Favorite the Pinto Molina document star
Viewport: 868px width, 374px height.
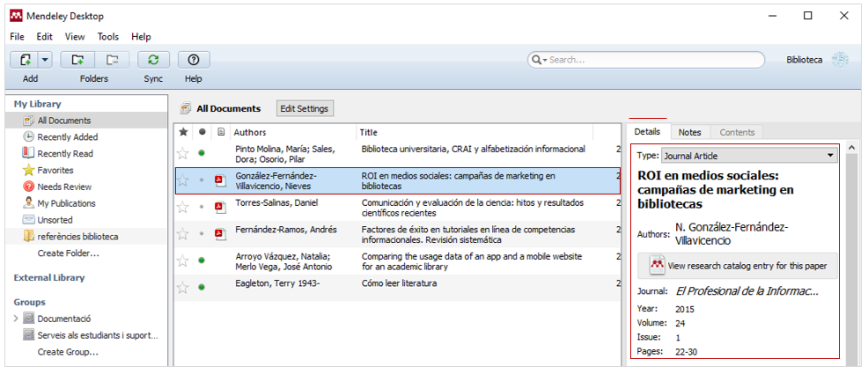pos(183,153)
